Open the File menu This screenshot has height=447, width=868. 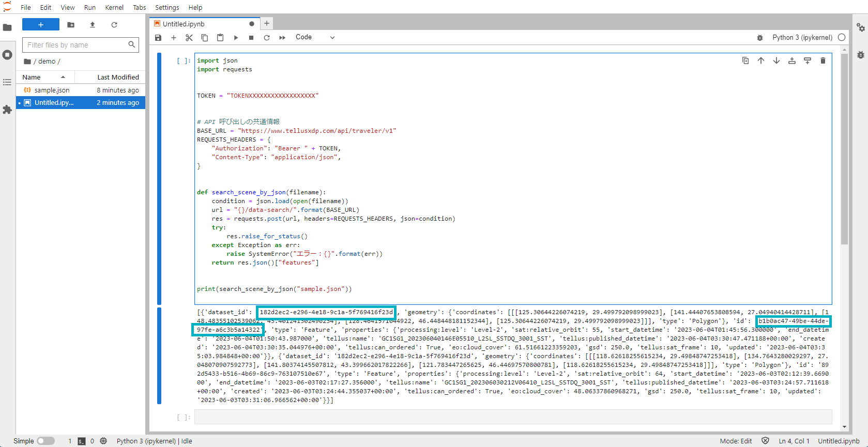coord(26,7)
